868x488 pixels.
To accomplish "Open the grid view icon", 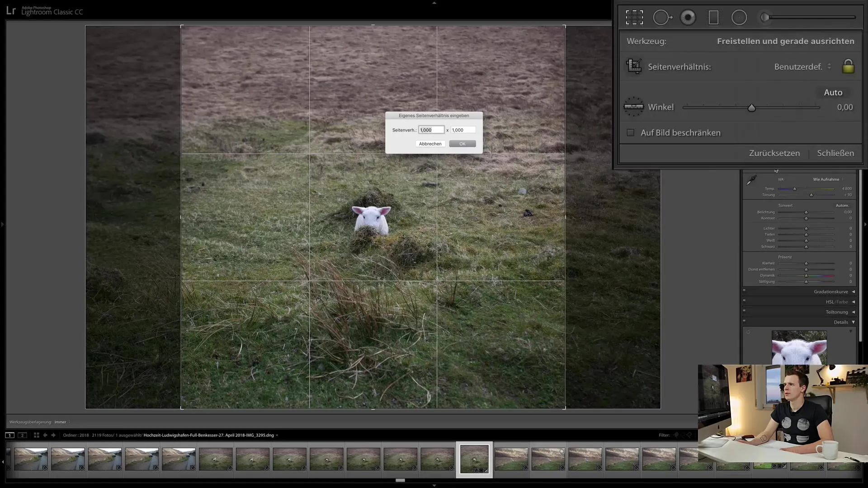I will point(36,435).
